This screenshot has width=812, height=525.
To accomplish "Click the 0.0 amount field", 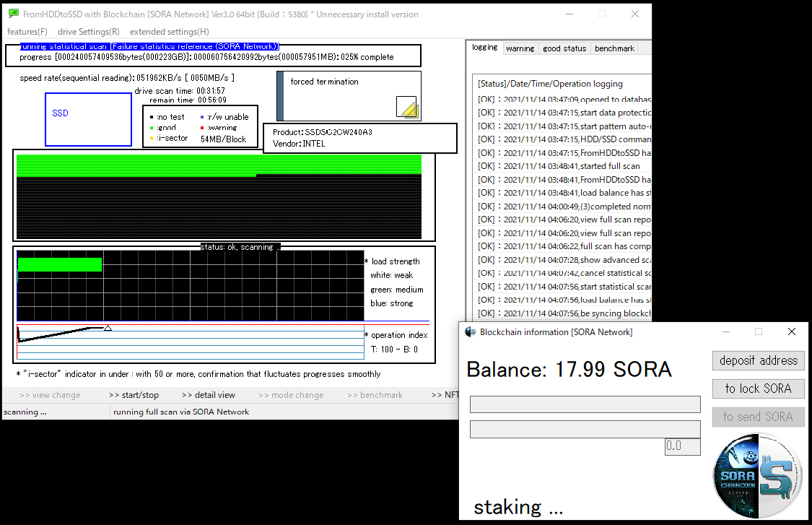I will coord(683,447).
